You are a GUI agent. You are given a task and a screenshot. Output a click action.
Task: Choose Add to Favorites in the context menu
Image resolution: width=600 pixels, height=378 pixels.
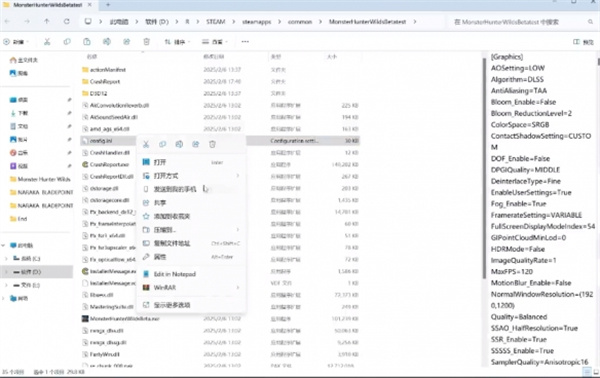point(191,216)
